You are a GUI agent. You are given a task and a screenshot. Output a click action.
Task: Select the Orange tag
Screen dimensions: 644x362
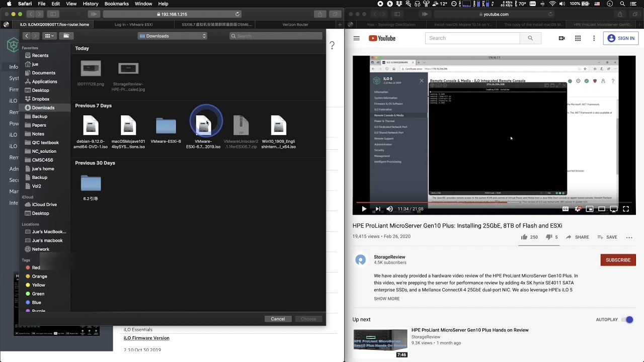(x=39, y=277)
